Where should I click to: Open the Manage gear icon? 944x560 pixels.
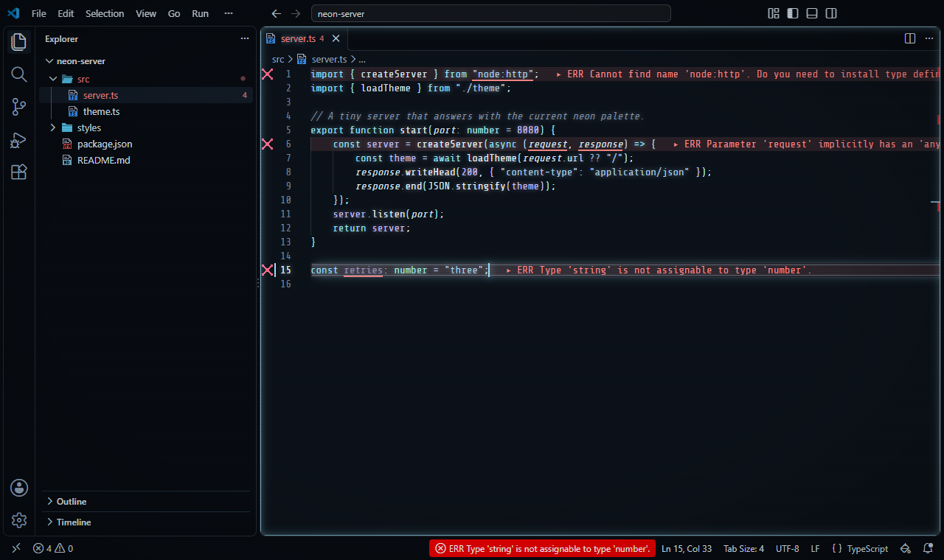19,520
